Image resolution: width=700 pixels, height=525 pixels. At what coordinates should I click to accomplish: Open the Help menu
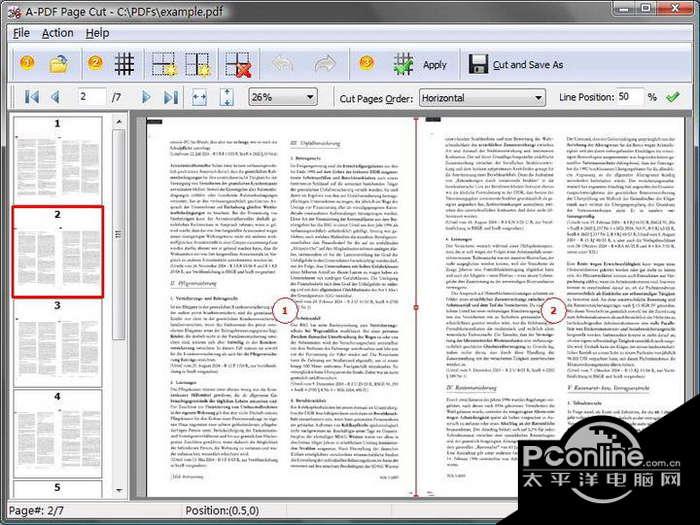(97, 33)
